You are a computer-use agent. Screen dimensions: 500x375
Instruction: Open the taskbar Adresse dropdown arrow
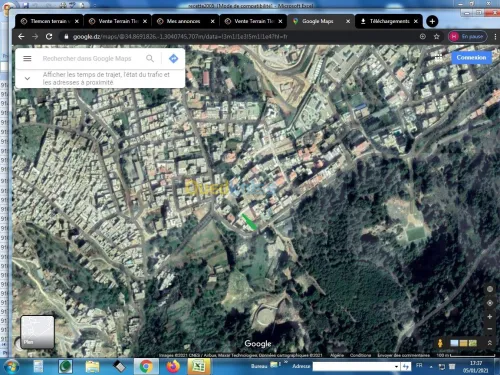[x=396, y=367]
